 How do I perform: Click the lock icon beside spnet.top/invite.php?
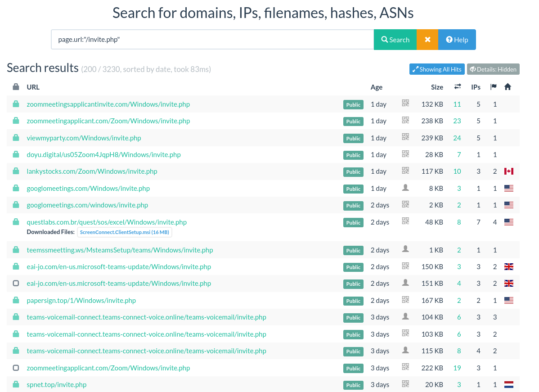16,384
